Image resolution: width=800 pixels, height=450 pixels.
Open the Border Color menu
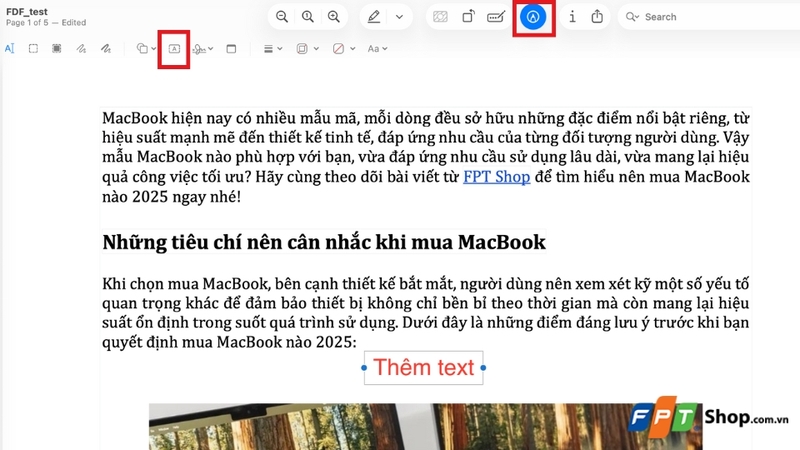tap(308, 48)
